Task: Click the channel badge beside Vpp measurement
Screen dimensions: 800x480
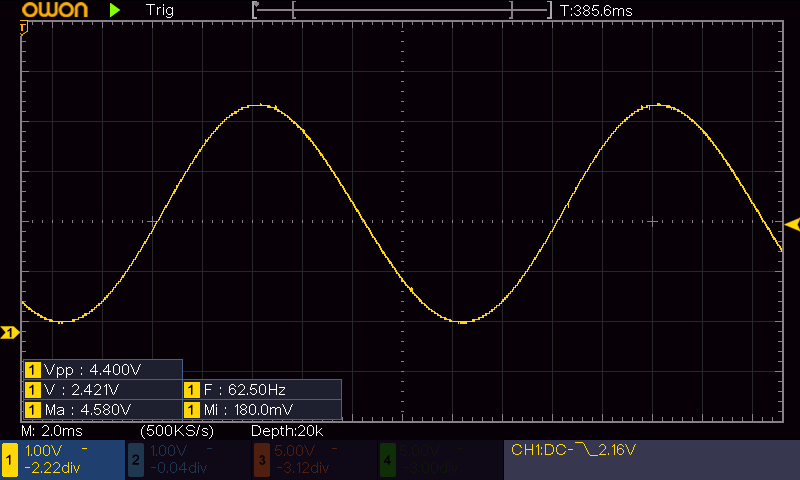Action: coord(32,369)
